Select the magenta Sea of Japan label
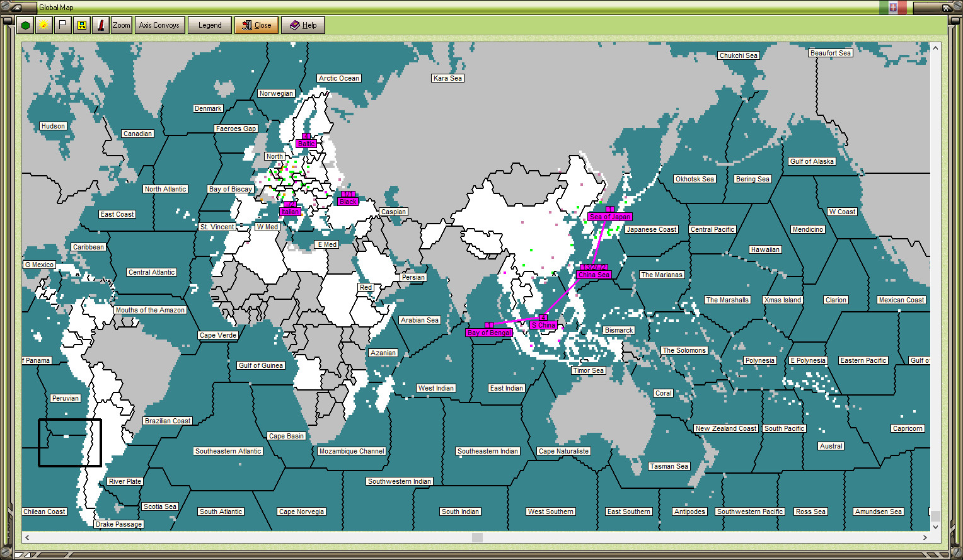 pyautogui.click(x=609, y=217)
